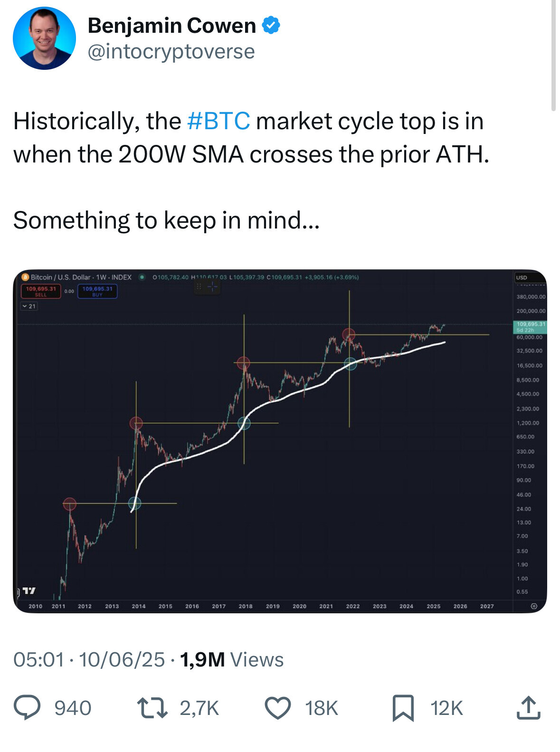Open the @intocryptoverse handle

tap(171, 51)
